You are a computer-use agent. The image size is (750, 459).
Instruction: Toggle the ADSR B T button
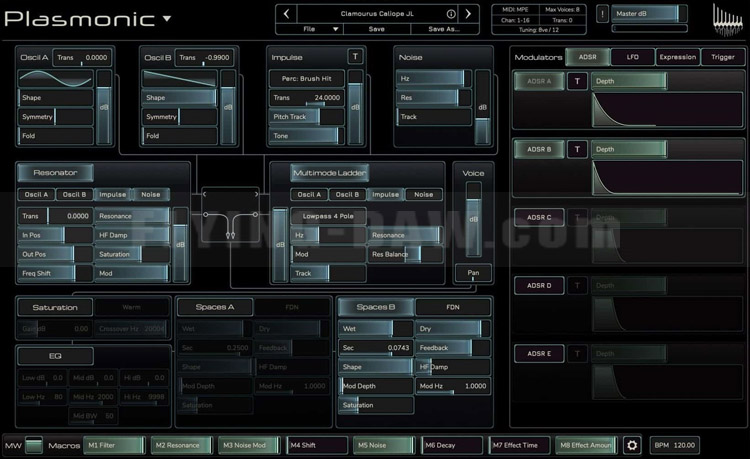click(577, 149)
